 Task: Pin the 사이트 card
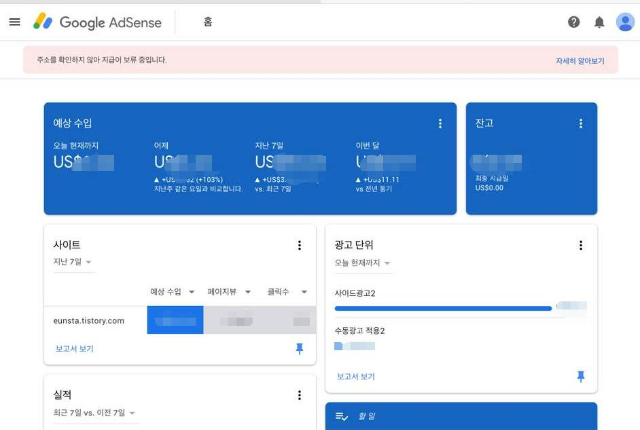pyautogui.click(x=299, y=348)
